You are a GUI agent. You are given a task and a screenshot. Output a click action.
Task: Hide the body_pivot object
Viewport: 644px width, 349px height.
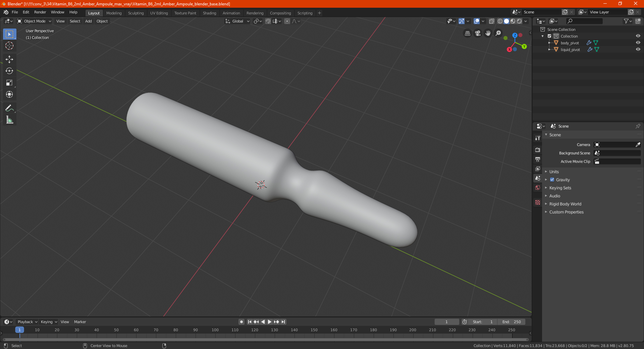tap(638, 43)
